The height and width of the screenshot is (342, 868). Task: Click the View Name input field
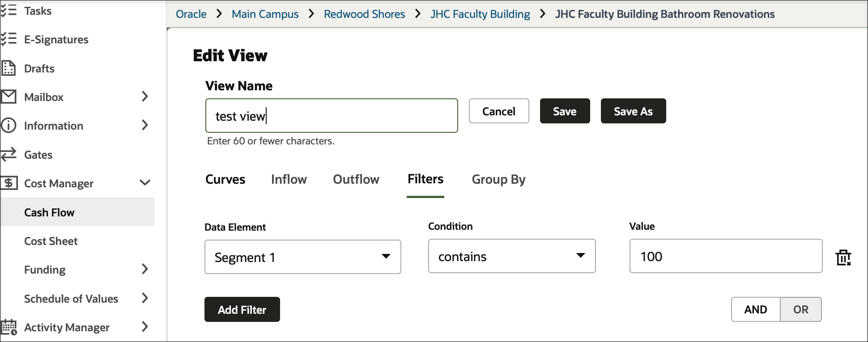332,115
